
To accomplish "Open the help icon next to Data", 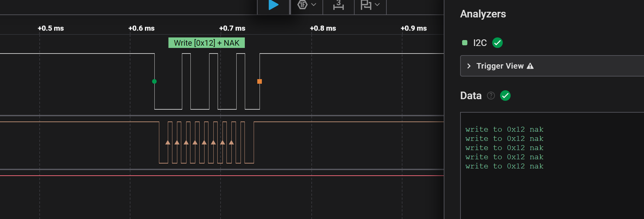I will point(491,96).
